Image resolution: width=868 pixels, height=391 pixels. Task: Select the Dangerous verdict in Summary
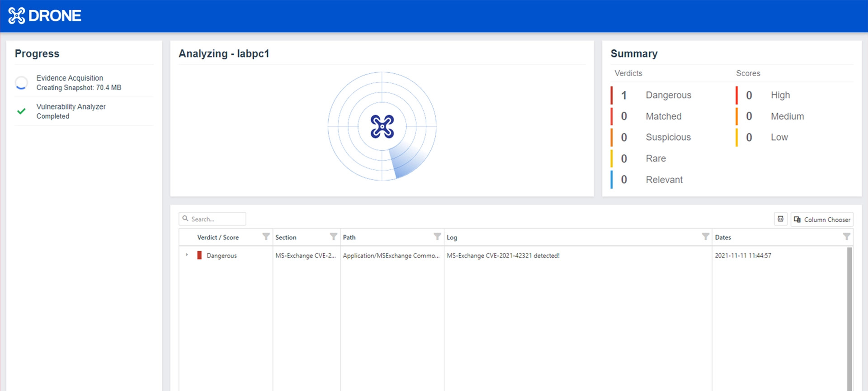click(x=668, y=95)
